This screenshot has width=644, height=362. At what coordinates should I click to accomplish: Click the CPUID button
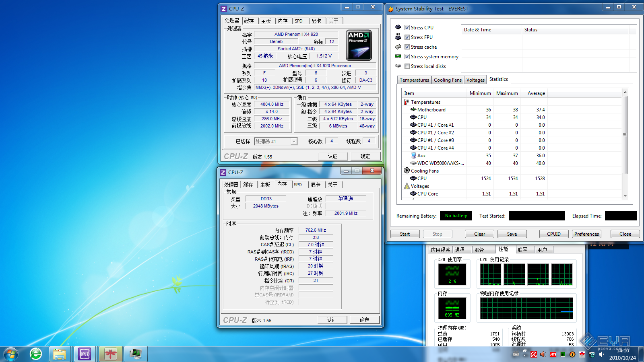[554, 234]
